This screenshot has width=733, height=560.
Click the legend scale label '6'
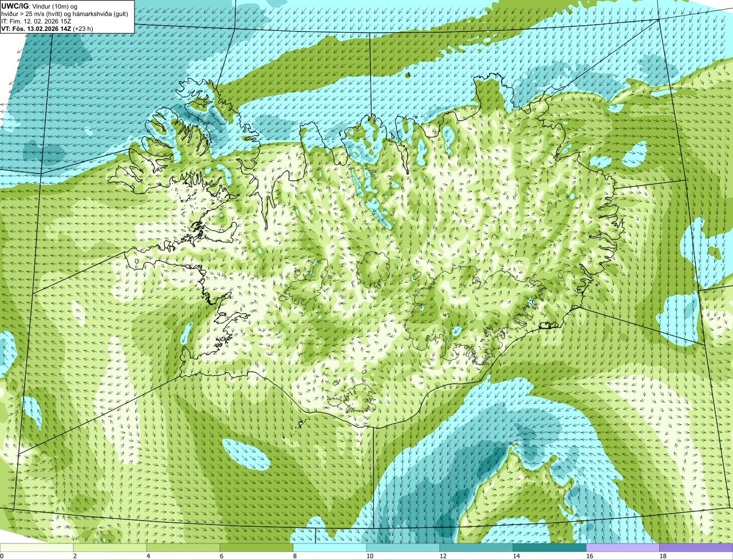(222, 556)
